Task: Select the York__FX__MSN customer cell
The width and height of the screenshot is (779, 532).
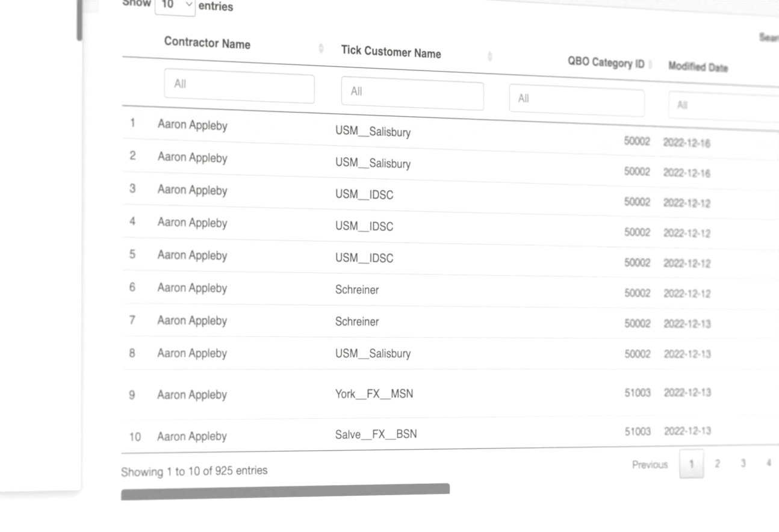Action: click(374, 395)
